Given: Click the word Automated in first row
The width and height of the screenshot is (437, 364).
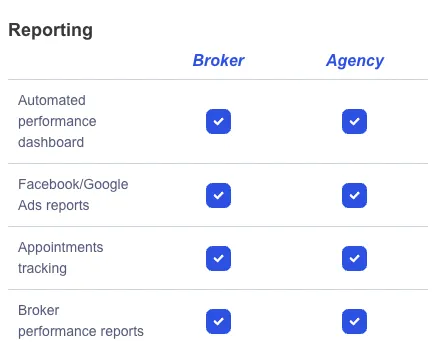Looking at the screenshot, I should pyautogui.click(x=52, y=100).
